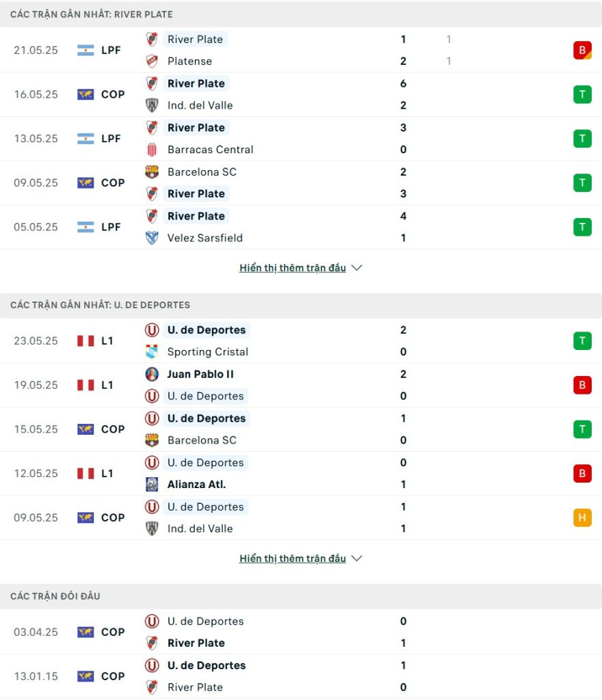
Task: Click the green T badge for River Plate vs Ind. del Valle
Action: [582, 94]
